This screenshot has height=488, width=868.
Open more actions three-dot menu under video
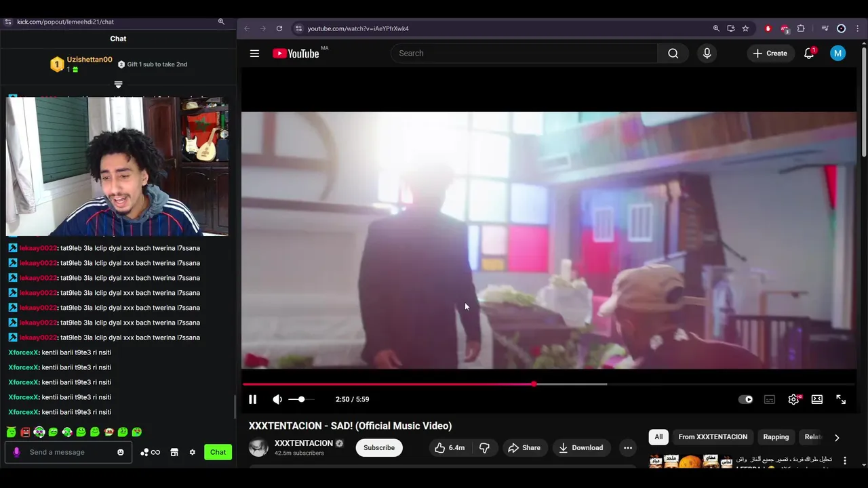[628, 447]
